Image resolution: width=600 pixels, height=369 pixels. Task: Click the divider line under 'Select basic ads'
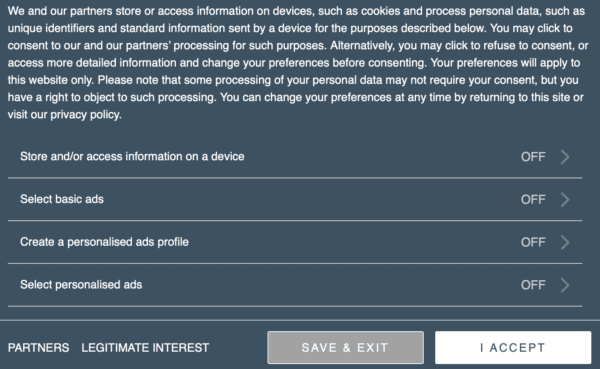point(295,220)
